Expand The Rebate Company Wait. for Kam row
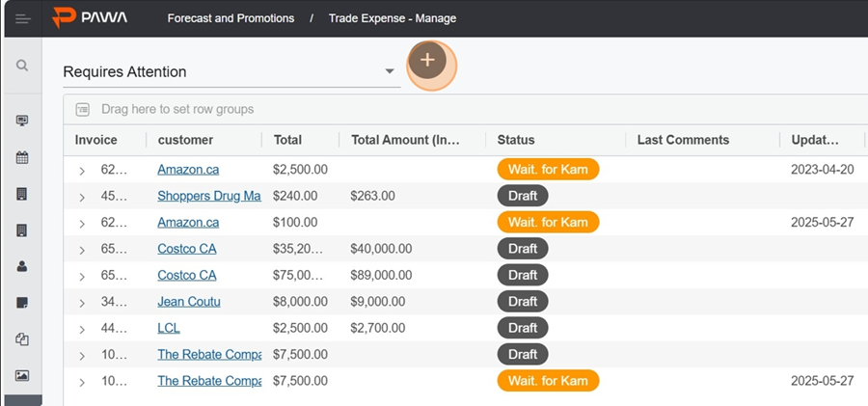Image resolution: width=868 pixels, height=406 pixels. point(82,382)
